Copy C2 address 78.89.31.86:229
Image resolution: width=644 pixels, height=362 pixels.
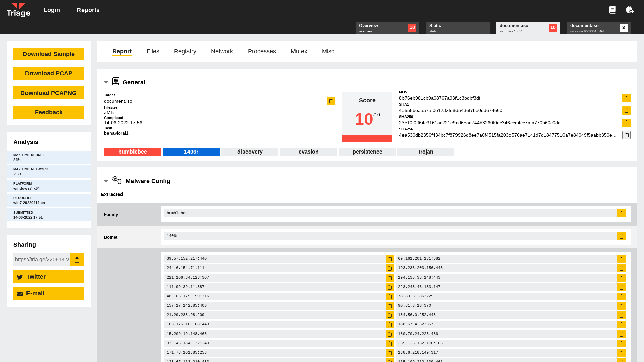tap(621, 297)
